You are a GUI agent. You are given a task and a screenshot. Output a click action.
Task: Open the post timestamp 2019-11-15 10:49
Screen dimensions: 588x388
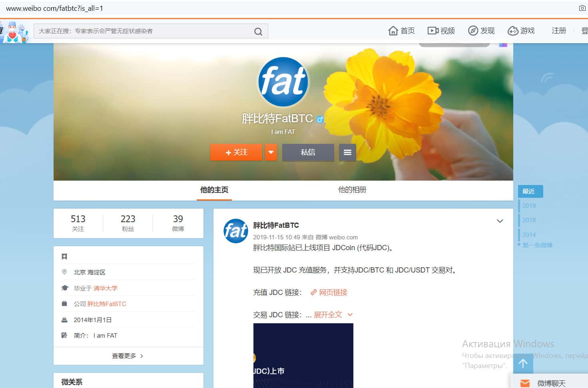coord(277,237)
